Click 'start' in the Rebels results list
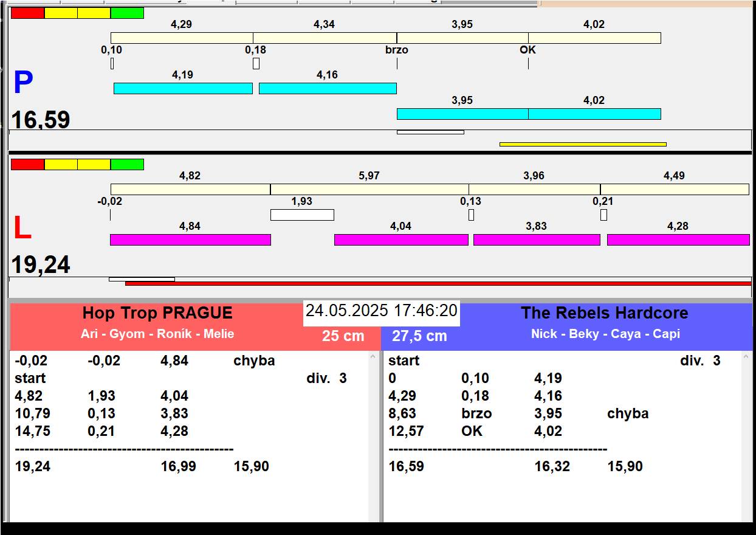The image size is (756, 535). coord(404,361)
